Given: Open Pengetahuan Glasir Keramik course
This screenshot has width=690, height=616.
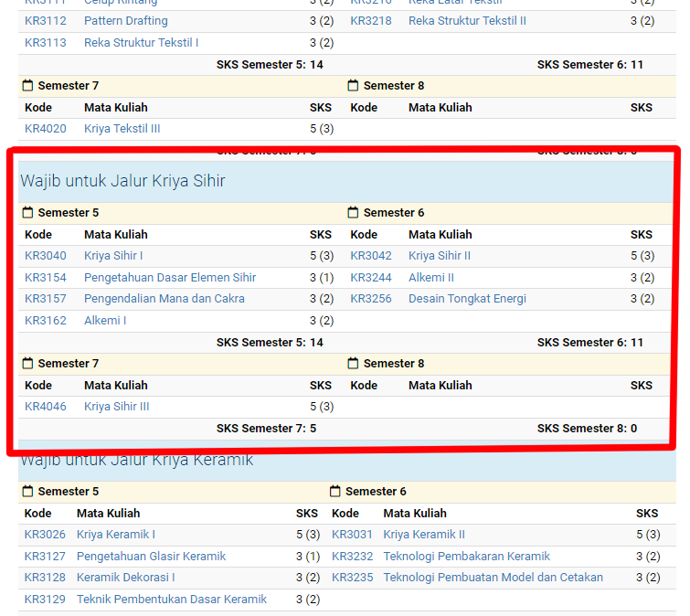Looking at the screenshot, I should [151, 557].
